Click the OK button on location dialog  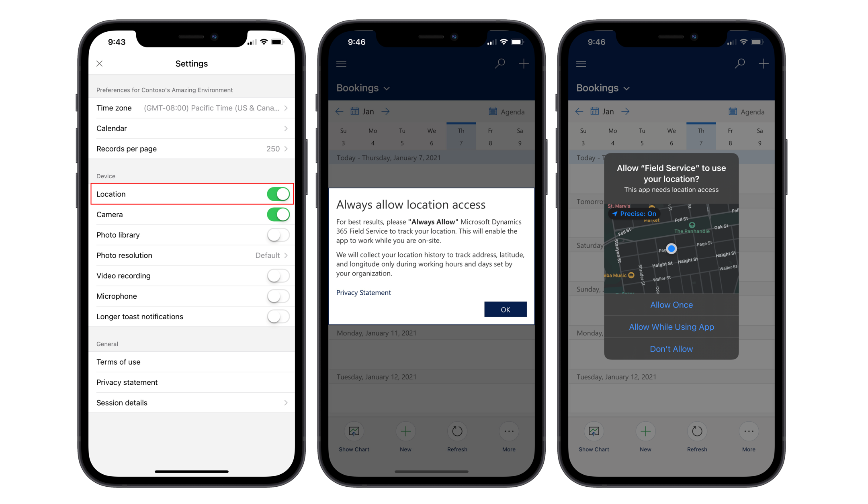506,309
